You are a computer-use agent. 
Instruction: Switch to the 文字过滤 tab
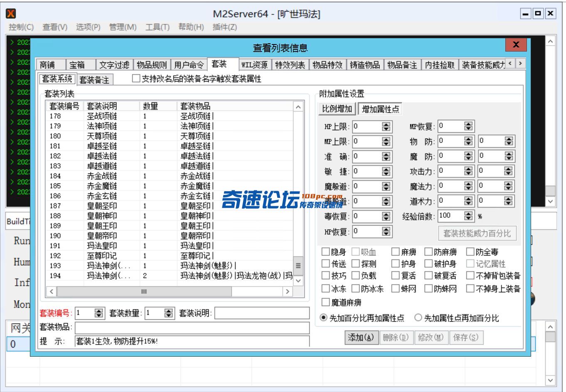tap(114, 65)
